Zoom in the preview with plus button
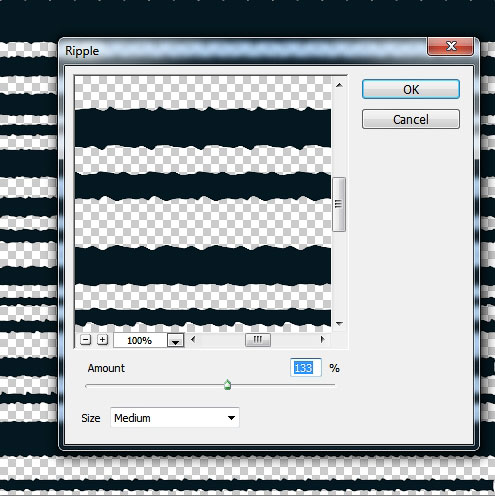This screenshot has width=495, height=496. [x=102, y=340]
